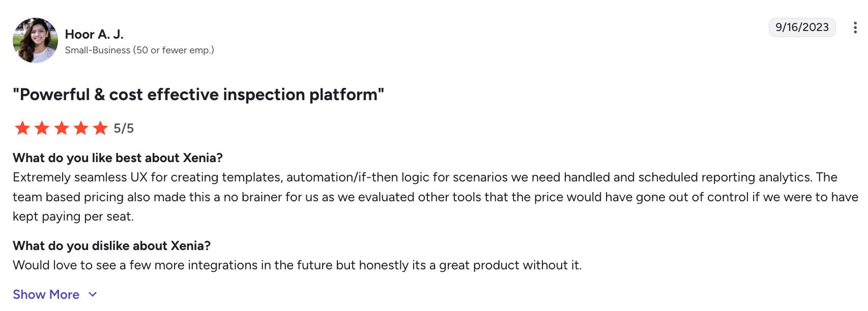
Task: Click the text "kept paying per seat."
Action: [x=73, y=216]
